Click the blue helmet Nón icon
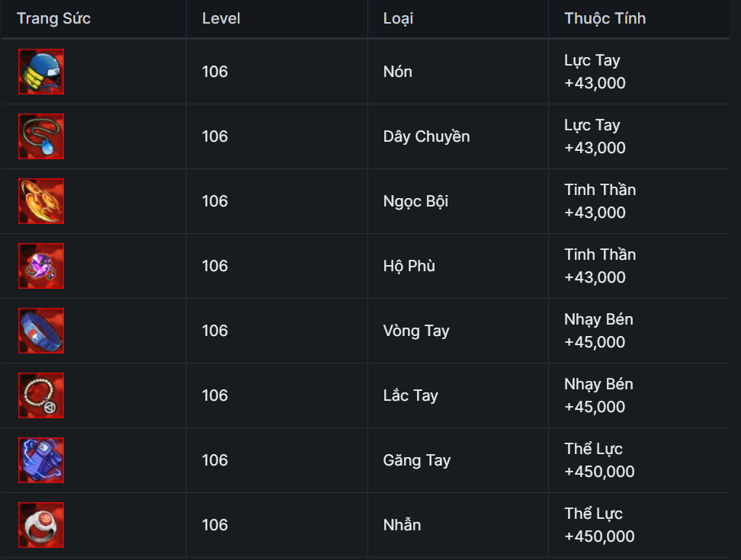 coord(41,72)
